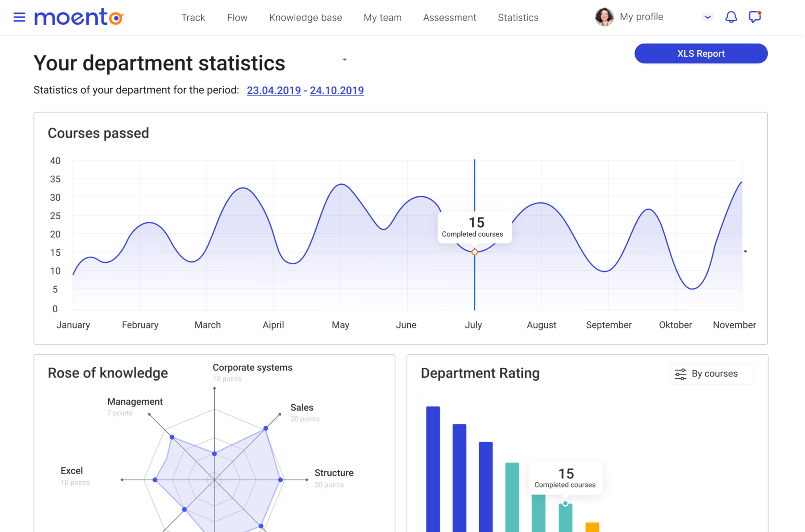Open the Knowledge base section
805x532 pixels.
306,17
